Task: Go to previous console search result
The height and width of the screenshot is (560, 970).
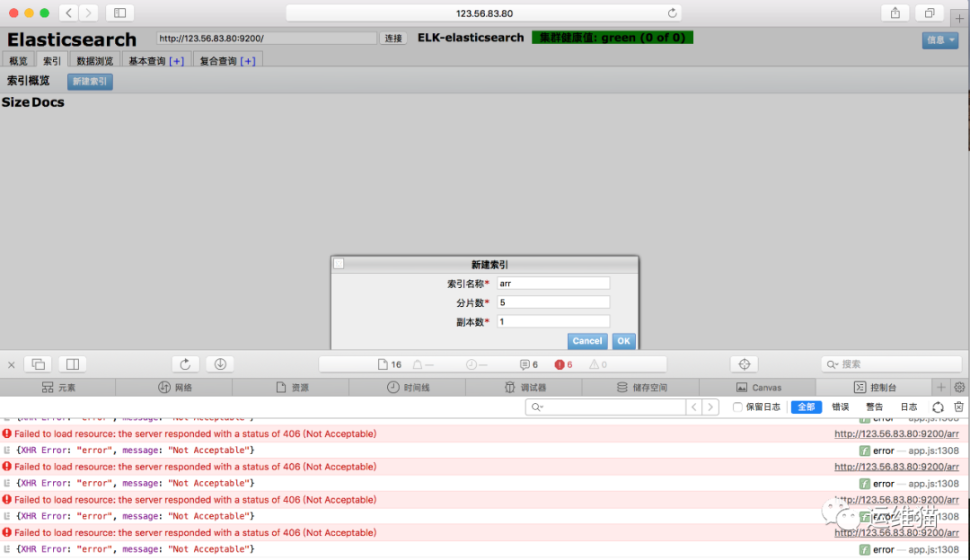Action: 694,407
